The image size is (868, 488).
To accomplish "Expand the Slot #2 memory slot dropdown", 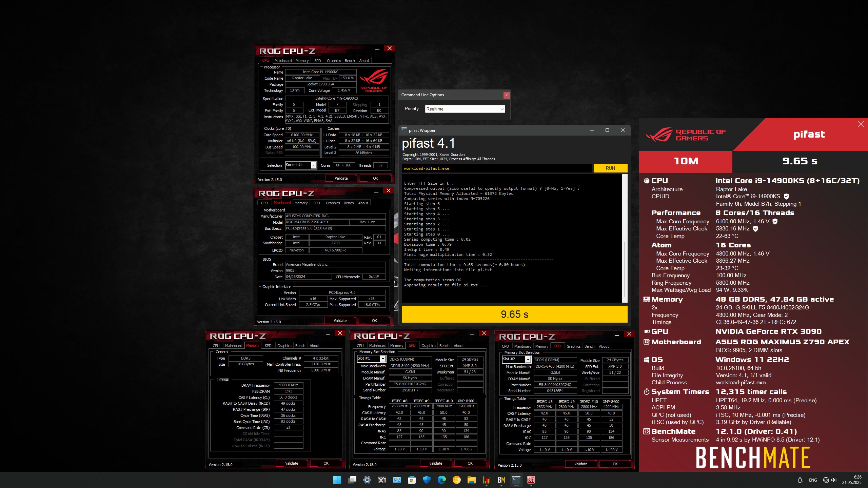I will (517, 359).
